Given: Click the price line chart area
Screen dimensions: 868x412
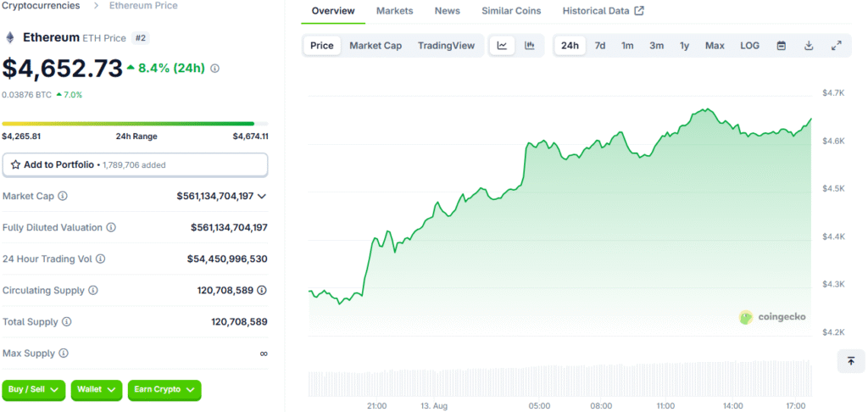Looking at the screenshot, I should (559, 216).
